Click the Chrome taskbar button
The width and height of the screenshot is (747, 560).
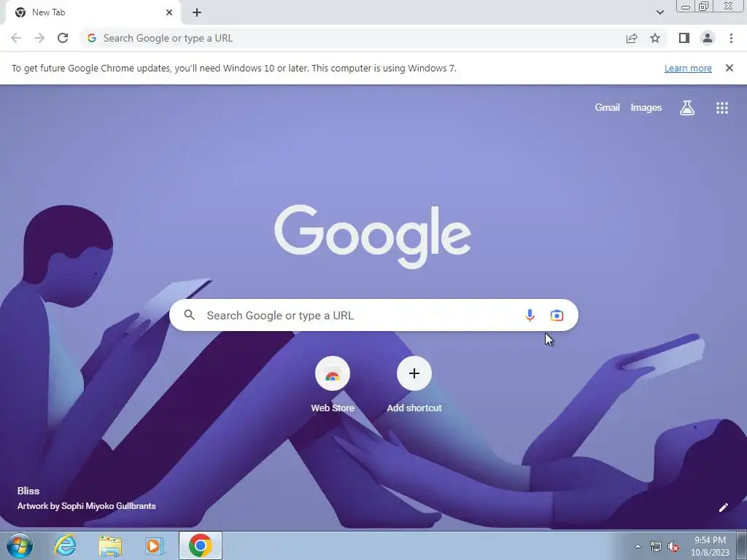click(201, 545)
